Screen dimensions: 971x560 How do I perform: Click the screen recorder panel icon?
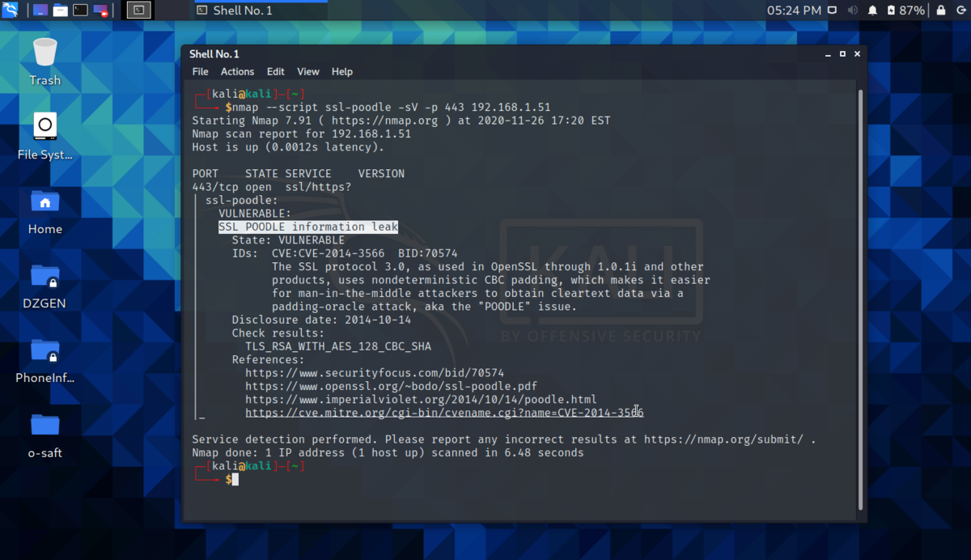100,11
